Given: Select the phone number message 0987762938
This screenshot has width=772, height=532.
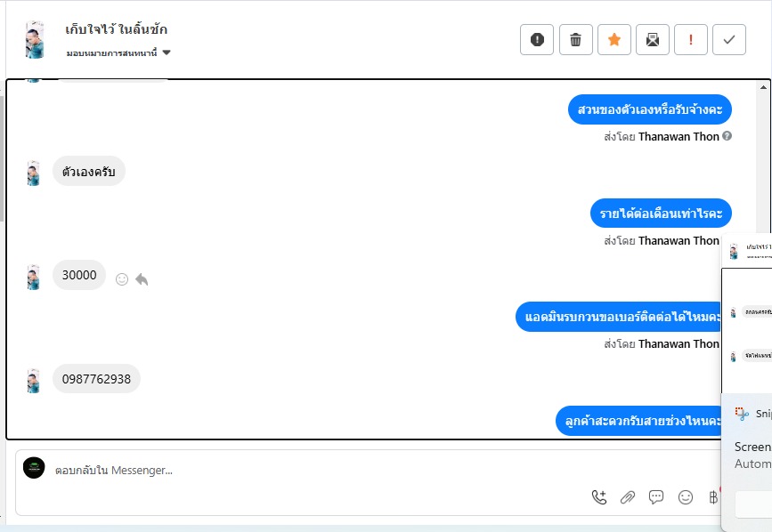Looking at the screenshot, I should [x=96, y=379].
